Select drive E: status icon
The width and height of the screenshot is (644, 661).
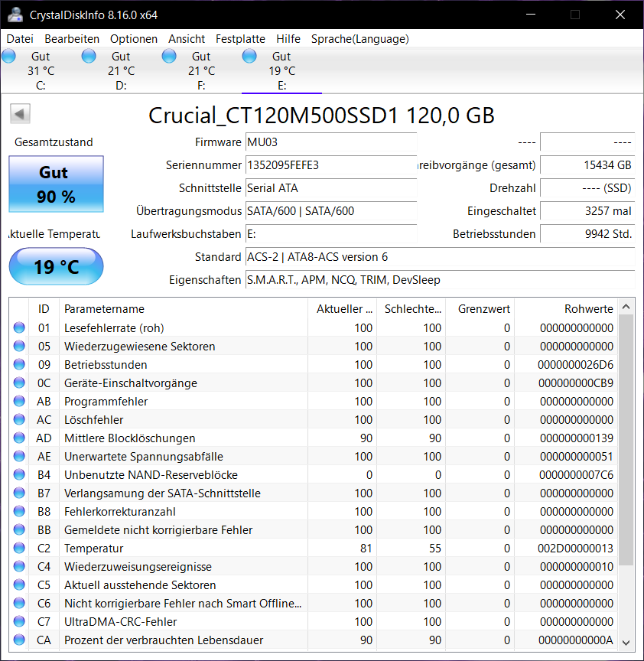tap(249, 56)
